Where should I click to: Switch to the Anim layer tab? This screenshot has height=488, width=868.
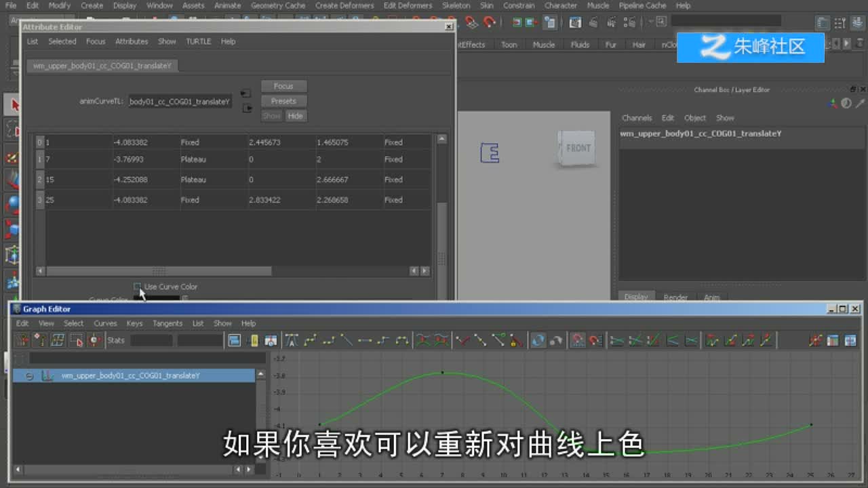pyautogui.click(x=711, y=297)
